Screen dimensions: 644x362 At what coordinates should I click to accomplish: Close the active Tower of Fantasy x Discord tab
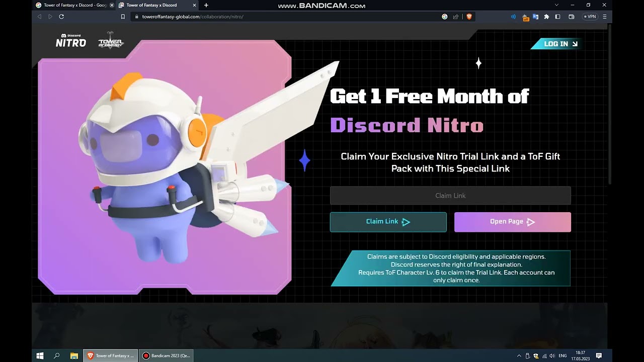click(x=195, y=5)
